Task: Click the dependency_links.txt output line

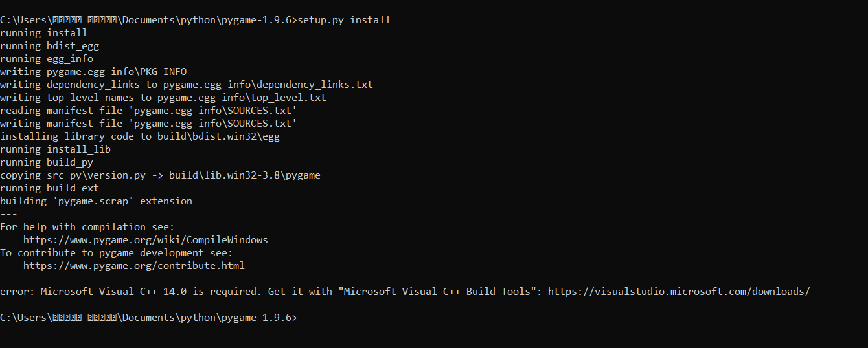Action: pos(187,85)
